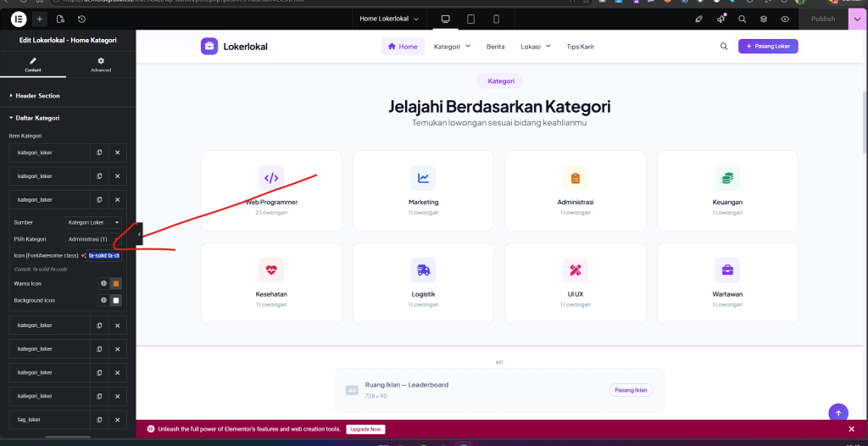Click the Finder search icon in top bar
This screenshot has height=446, width=868.
[x=742, y=19]
